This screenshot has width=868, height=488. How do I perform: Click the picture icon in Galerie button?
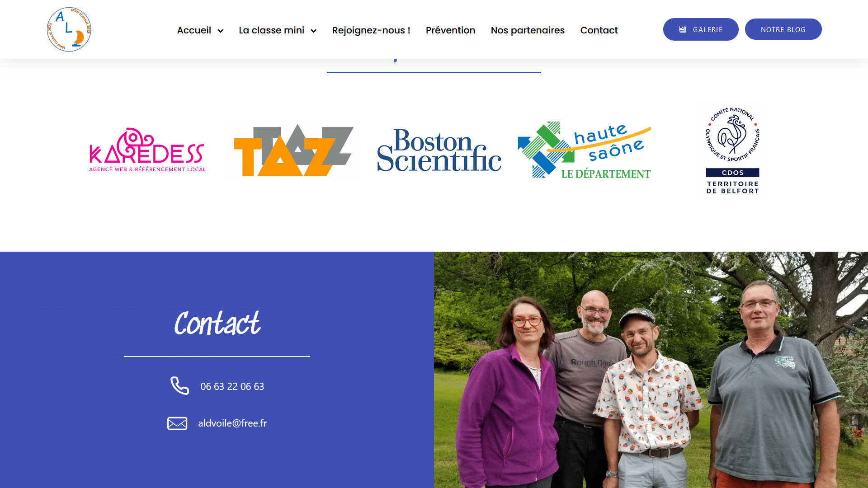pyautogui.click(x=683, y=29)
